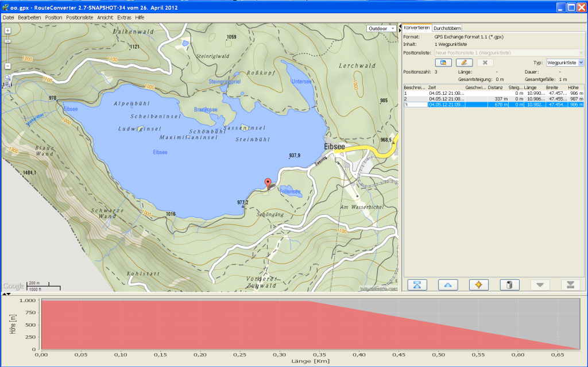The image size is (588, 367).
Task: Move selected position one up
Action: click(x=448, y=285)
